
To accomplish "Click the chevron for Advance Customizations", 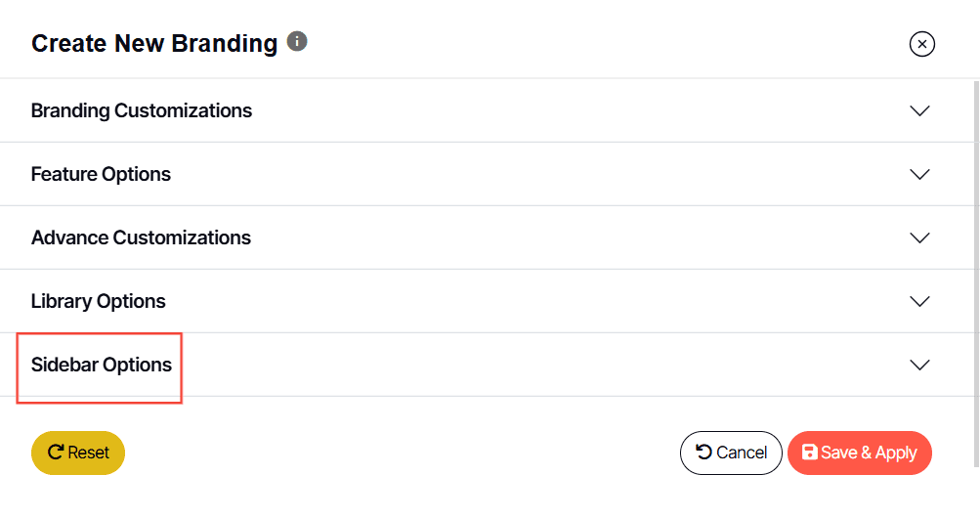I will point(919,237).
